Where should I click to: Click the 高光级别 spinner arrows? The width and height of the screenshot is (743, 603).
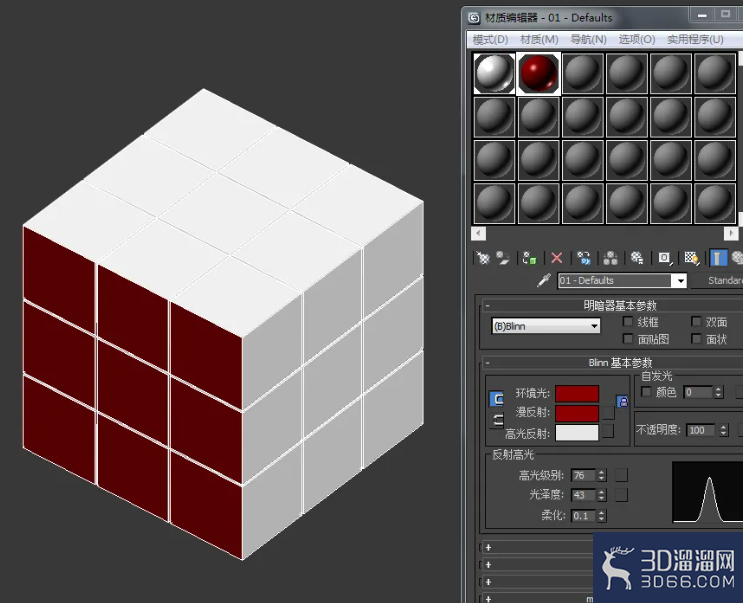point(601,475)
